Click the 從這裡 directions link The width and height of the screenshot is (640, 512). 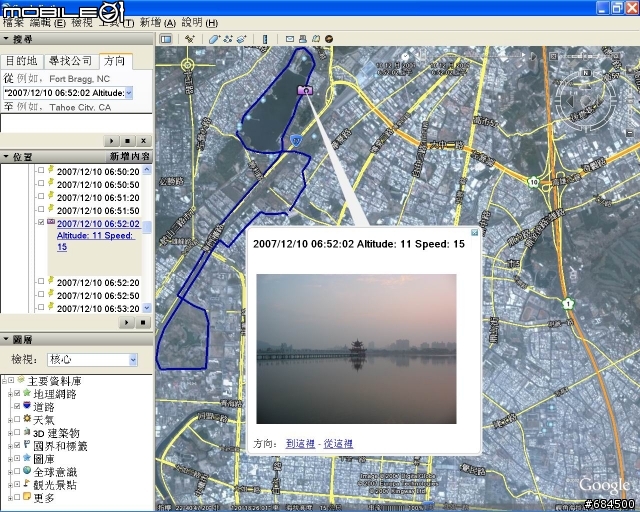click(338, 443)
